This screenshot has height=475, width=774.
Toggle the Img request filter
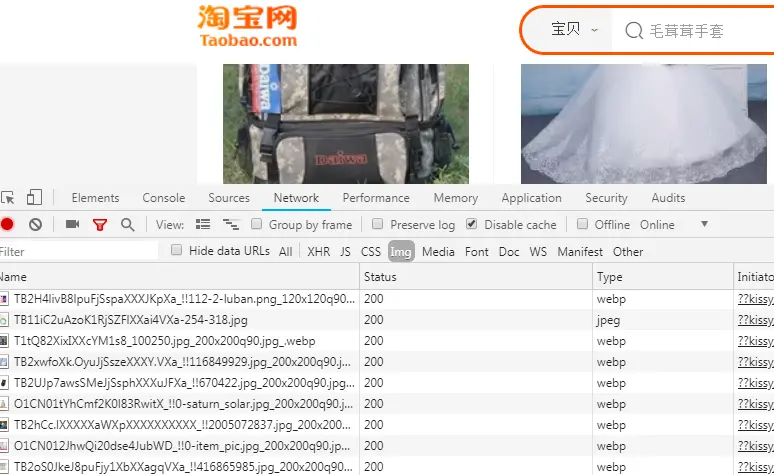point(401,252)
